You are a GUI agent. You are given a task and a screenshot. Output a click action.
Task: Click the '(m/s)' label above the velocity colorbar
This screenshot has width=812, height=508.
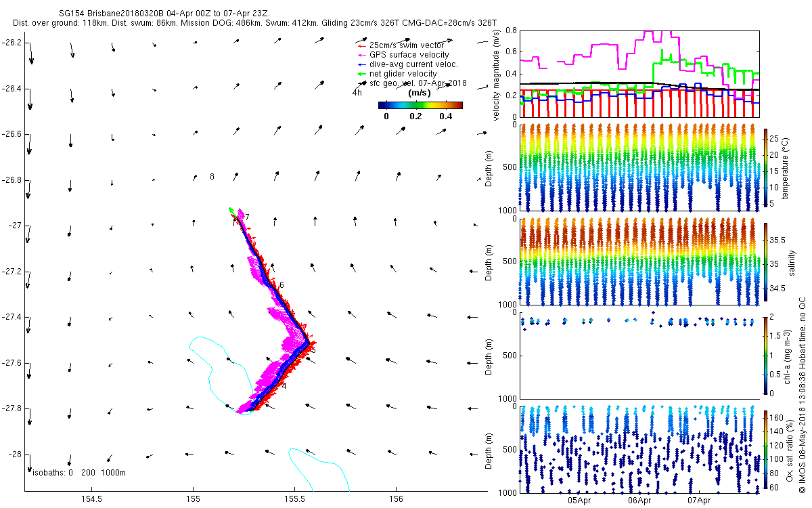[421, 93]
